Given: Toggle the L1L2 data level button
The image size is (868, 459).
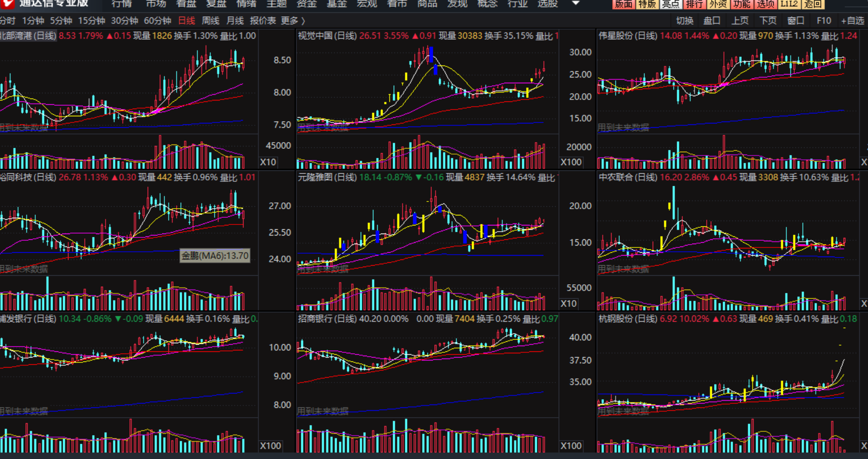Looking at the screenshot, I should coord(789,4).
